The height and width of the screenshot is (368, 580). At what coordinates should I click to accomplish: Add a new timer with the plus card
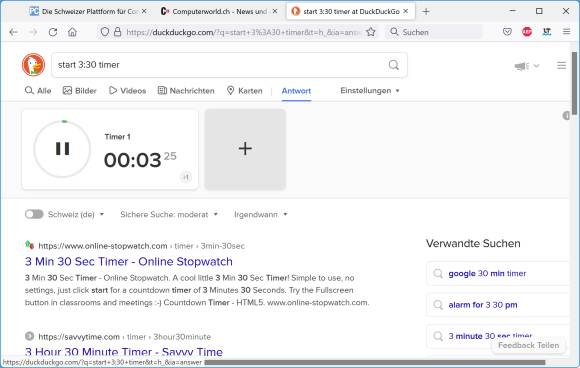point(245,149)
